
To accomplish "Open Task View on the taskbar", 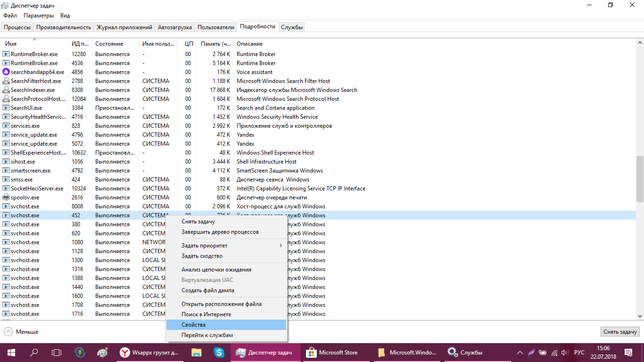I will 57,353.
